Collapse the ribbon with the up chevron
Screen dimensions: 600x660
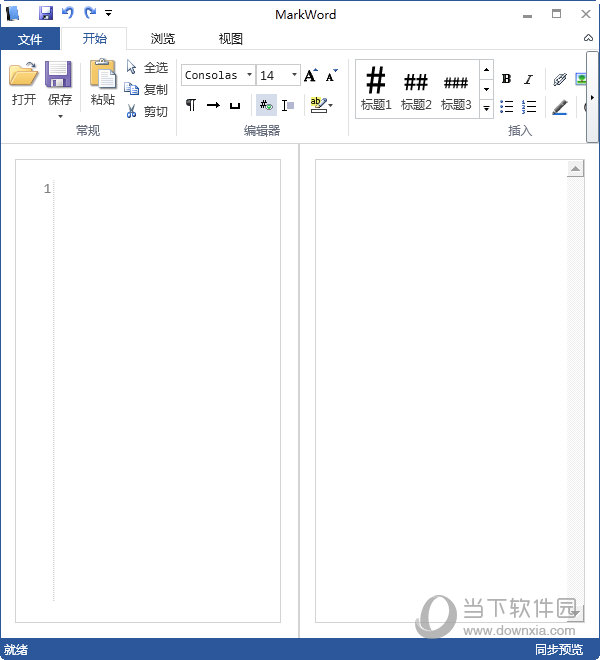point(588,38)
